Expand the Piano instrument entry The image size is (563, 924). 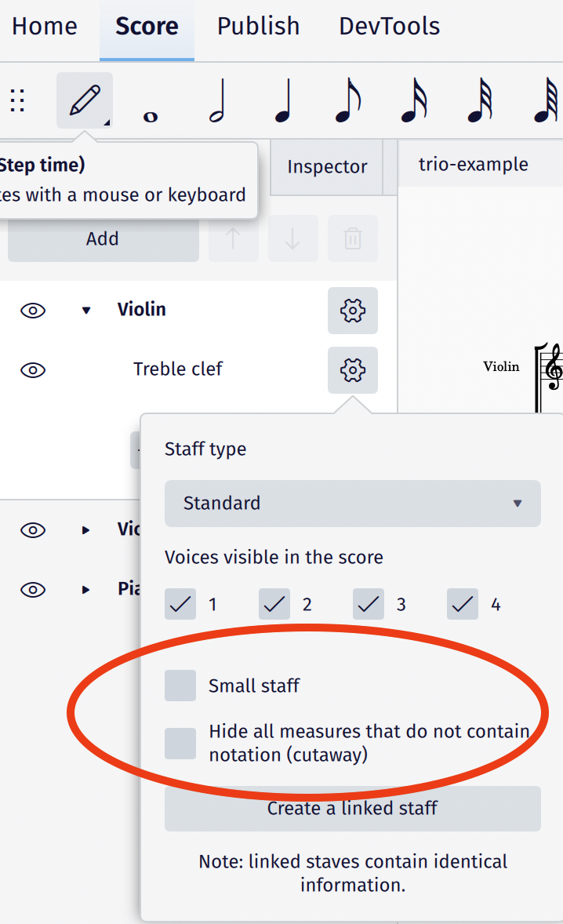85,590
